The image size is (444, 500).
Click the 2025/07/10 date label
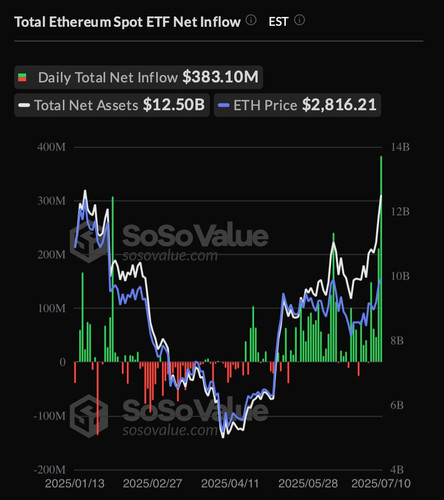(x=381, y=483)
